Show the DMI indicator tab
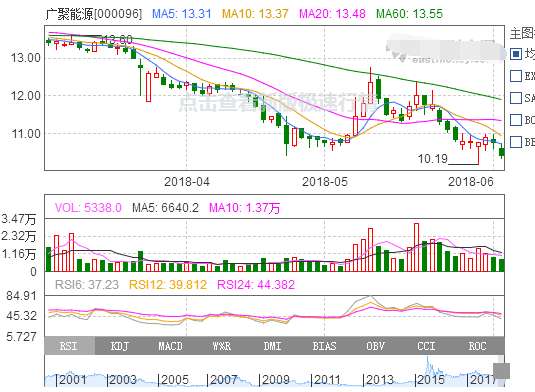 273,346
